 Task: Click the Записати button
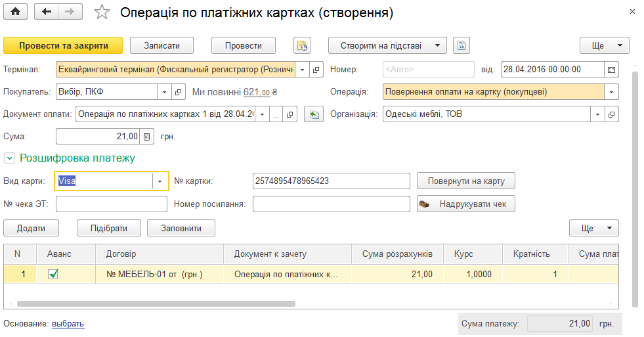pos(162,45)
